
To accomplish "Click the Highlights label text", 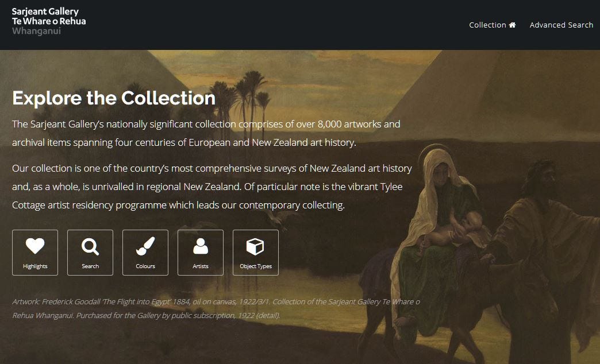I will (x=35, y=266).
